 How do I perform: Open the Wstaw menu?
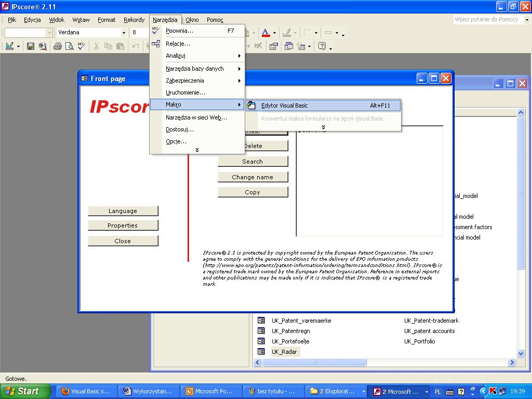click(x=81, y=20)
